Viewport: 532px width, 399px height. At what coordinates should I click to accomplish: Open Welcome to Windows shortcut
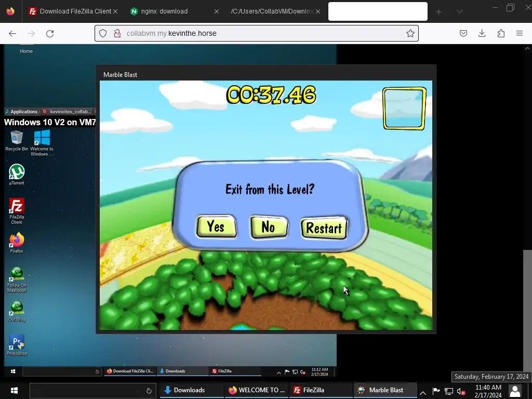click(42, 143)
